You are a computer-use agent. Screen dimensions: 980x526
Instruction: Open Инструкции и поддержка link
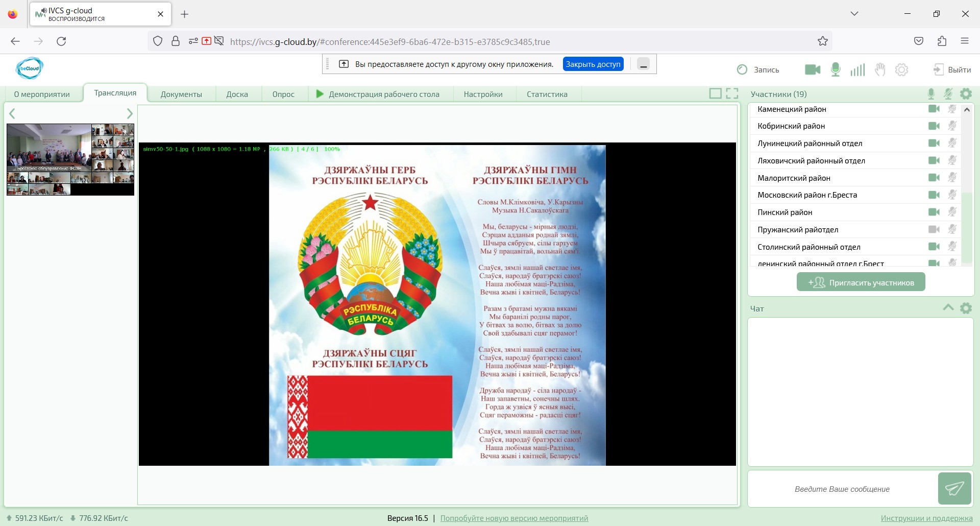click(926, 518)
